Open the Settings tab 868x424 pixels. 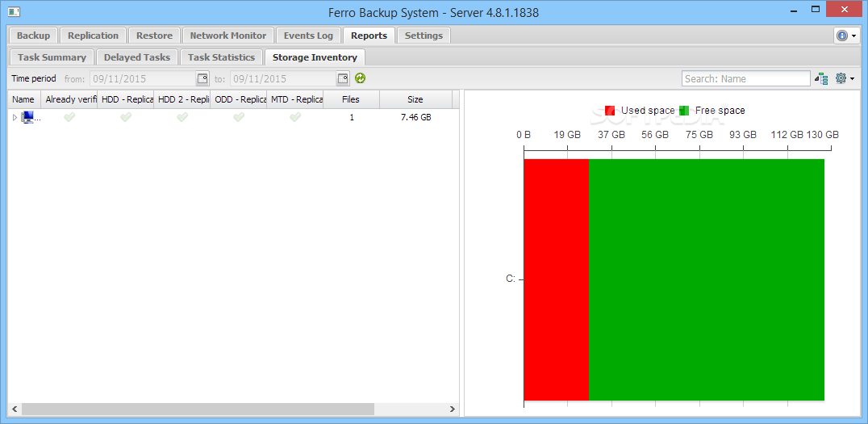pos(424,36)
